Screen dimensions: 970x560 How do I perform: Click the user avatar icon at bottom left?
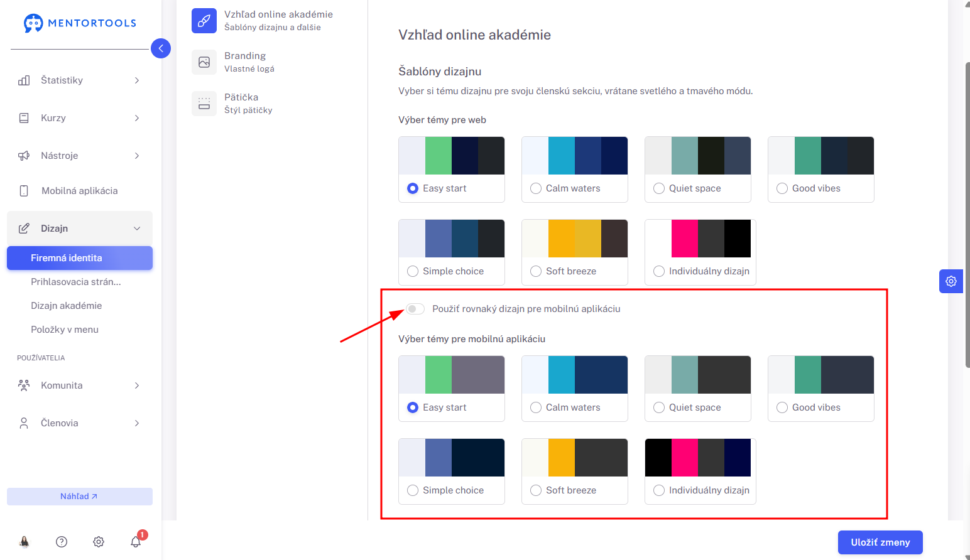tap(25, 542)
